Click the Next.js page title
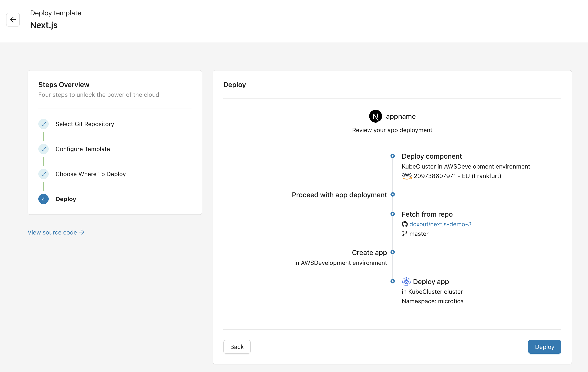Image resolution: width=588 pixels, height=372 pixels. click(x=44, y=25)
